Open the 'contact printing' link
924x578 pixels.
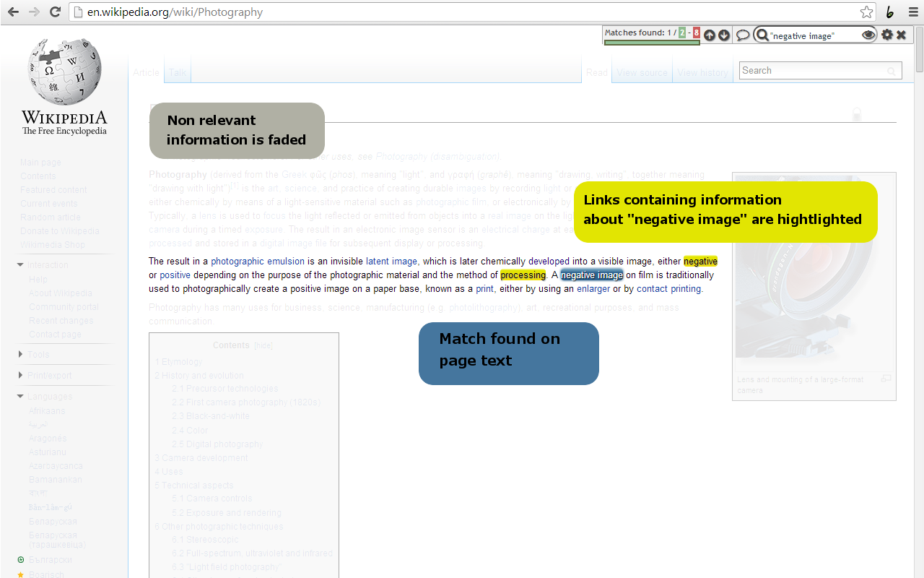pyautogui.click(x=668, y=289)
